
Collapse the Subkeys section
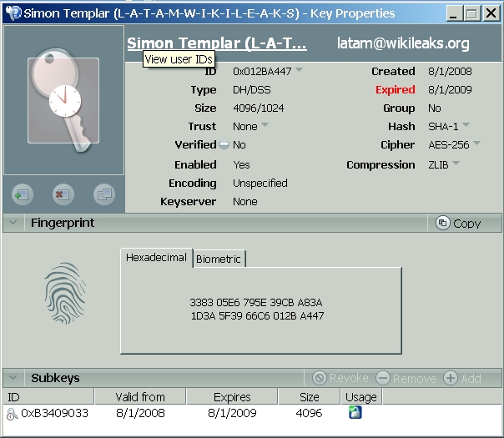point(13,378)
